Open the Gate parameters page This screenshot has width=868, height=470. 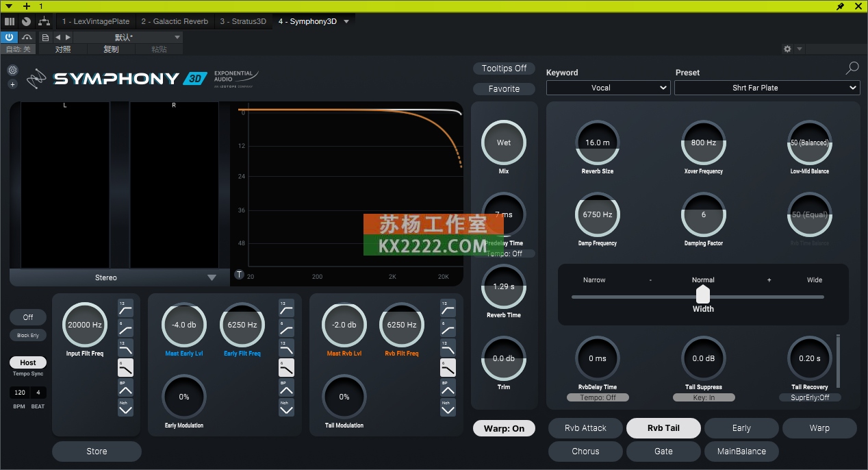click(663, 452)
